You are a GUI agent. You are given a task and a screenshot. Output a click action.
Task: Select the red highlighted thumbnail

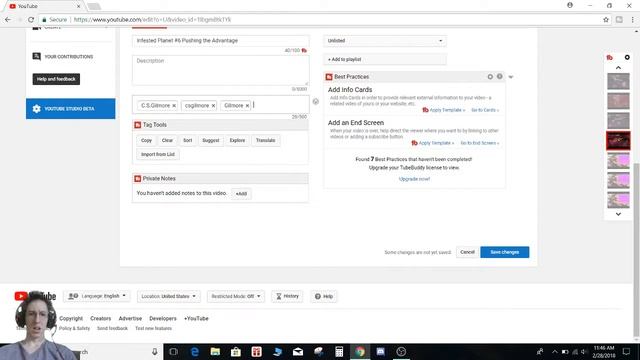click(x=618, y=141)
